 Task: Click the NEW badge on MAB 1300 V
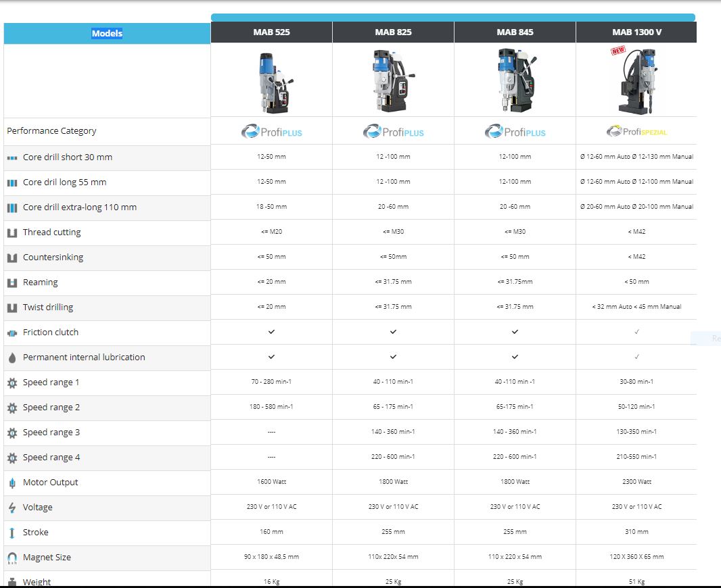pos(618,50)
